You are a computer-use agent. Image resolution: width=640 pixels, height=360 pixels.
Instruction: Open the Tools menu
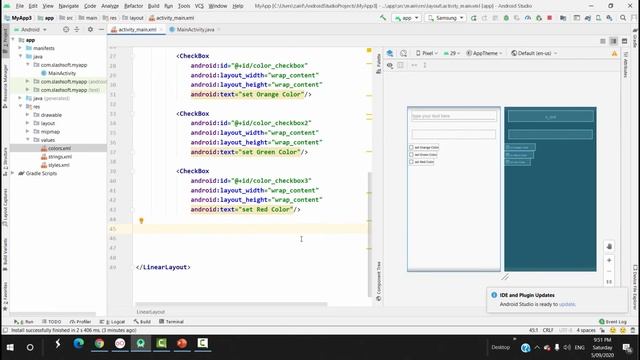click(x=184, y=6)
